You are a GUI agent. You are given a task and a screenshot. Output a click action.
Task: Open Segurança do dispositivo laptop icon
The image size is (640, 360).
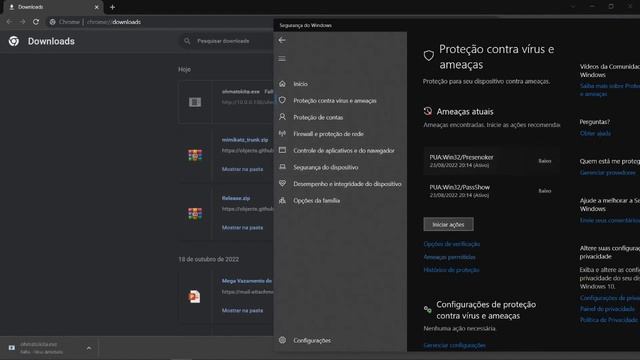(282, 167)
